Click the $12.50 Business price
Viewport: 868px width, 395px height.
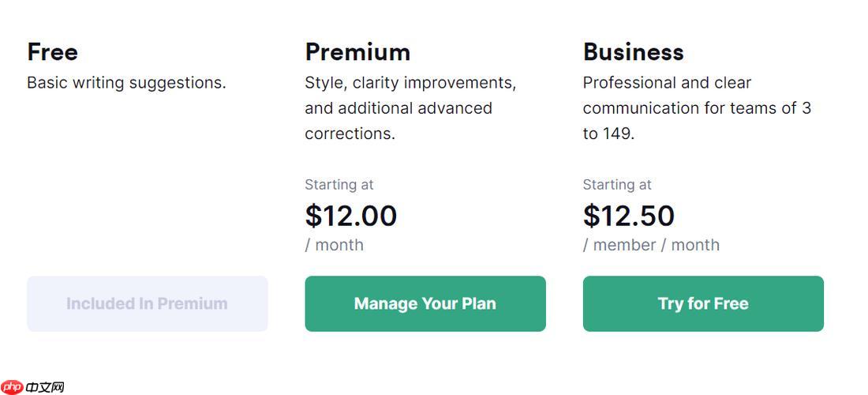[x=629, y=216]
